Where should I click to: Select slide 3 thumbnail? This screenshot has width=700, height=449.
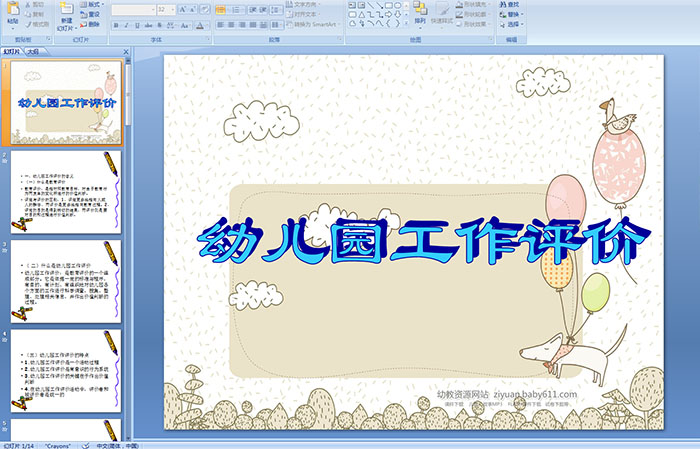(66, 282)
